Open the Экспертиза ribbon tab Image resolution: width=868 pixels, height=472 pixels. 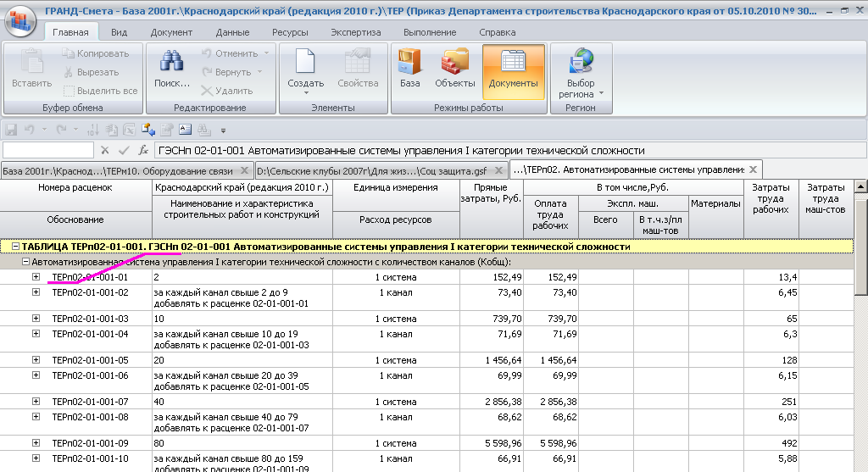click(x=355, y=32)
